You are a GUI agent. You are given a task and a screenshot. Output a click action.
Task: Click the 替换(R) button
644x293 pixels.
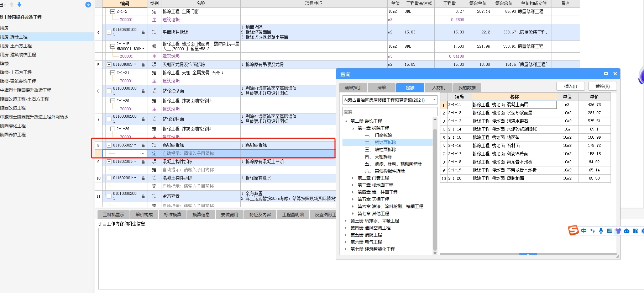tap(602, 86)
